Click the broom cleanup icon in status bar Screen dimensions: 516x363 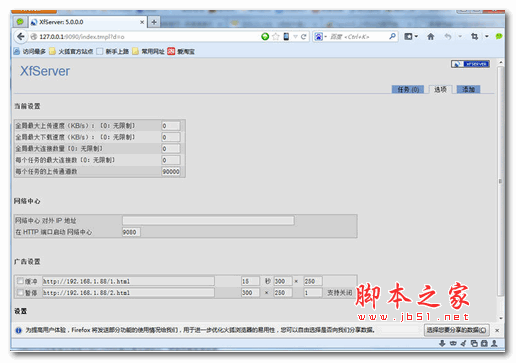pyautogui.click(x=463, y=343)
